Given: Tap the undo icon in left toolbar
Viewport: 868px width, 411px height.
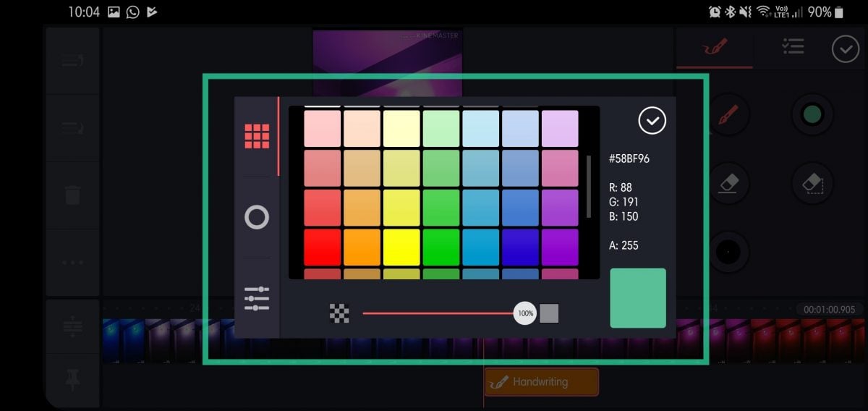Looking at the screenshot, I should [72, 61].
